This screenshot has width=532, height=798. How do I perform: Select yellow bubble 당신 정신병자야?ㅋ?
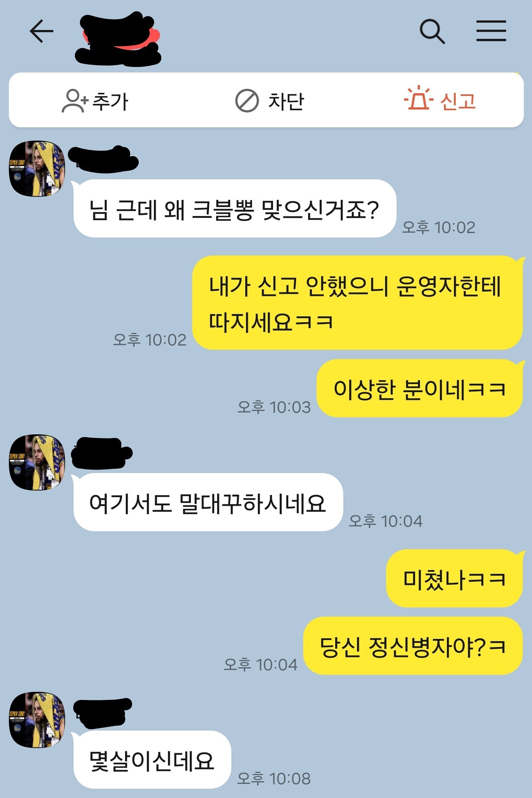413,646
